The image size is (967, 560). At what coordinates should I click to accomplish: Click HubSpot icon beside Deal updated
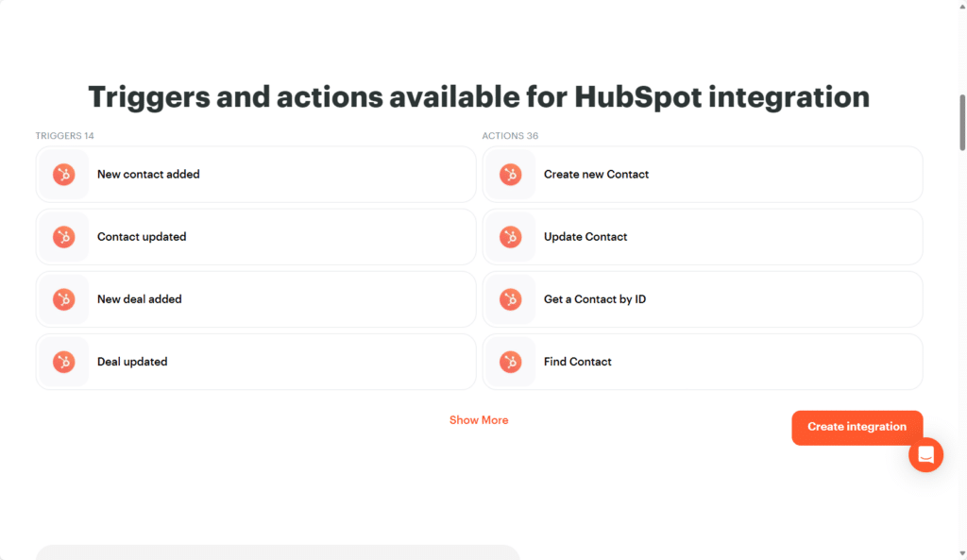click(x=64, y=362)
